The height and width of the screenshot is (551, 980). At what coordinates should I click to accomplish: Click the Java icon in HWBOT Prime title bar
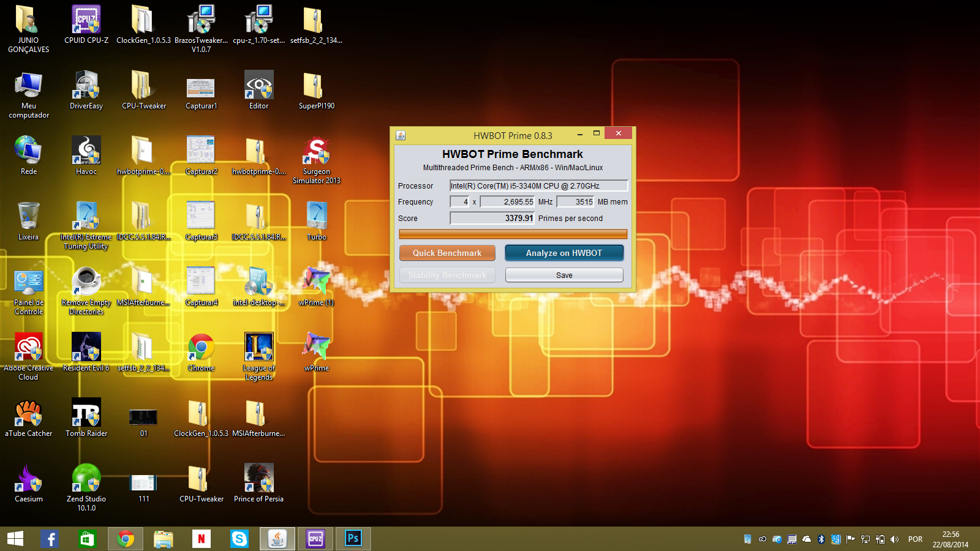[x=401, y=135]
